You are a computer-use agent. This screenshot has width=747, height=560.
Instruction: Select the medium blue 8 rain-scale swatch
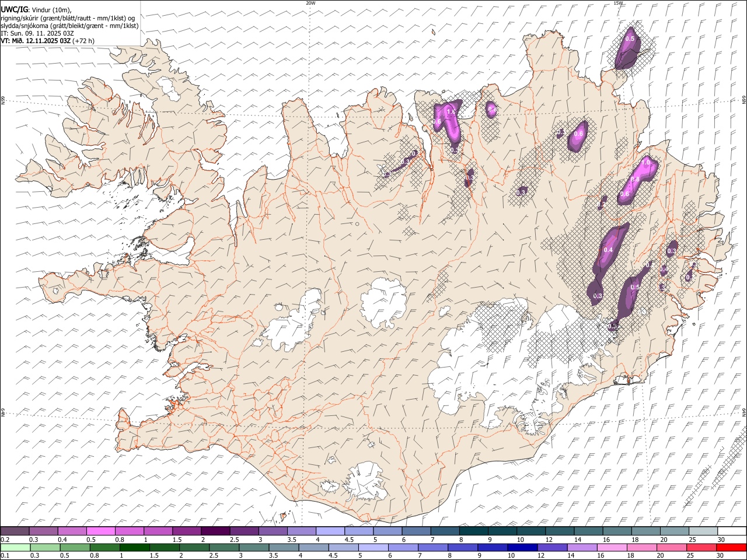[462, 548]
